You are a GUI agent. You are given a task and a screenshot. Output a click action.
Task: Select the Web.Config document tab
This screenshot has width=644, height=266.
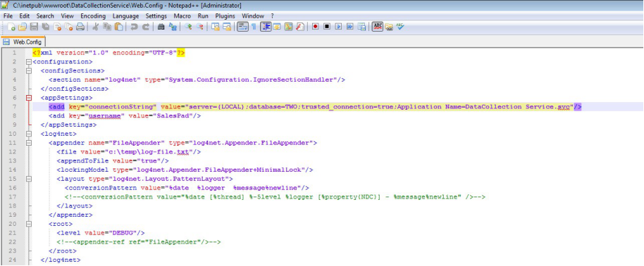(x=23, y=42)
